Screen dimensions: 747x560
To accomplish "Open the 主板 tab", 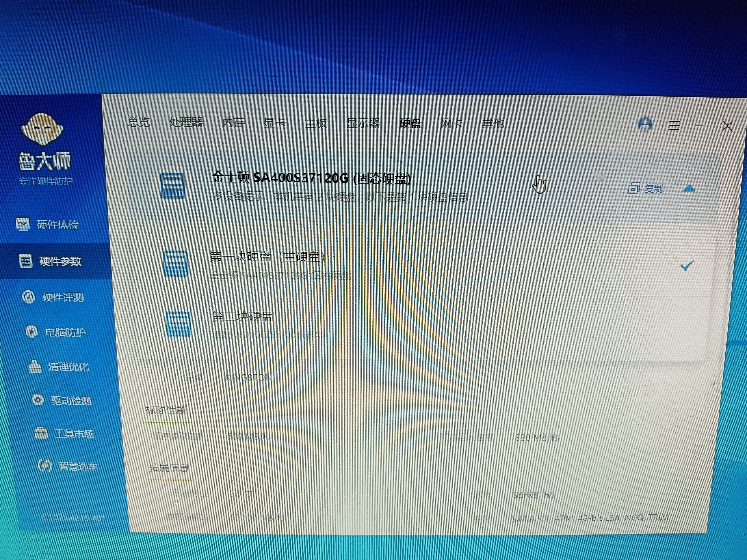I will (316, 123).
